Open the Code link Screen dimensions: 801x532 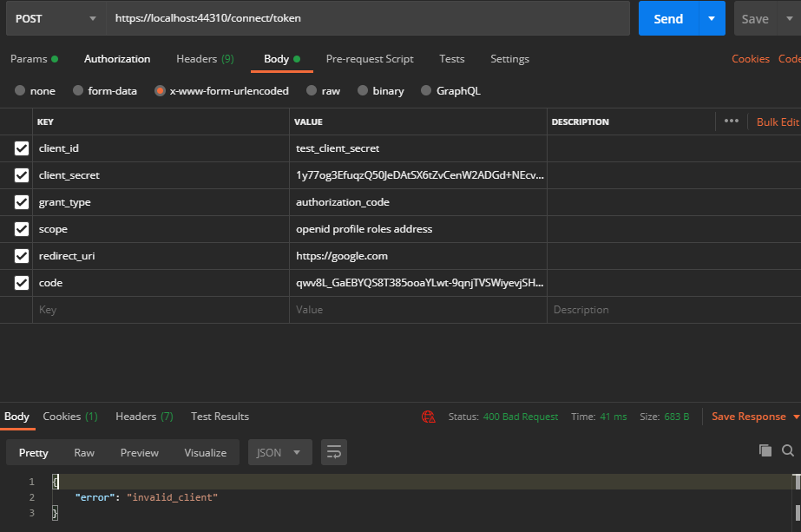point(790,58)
